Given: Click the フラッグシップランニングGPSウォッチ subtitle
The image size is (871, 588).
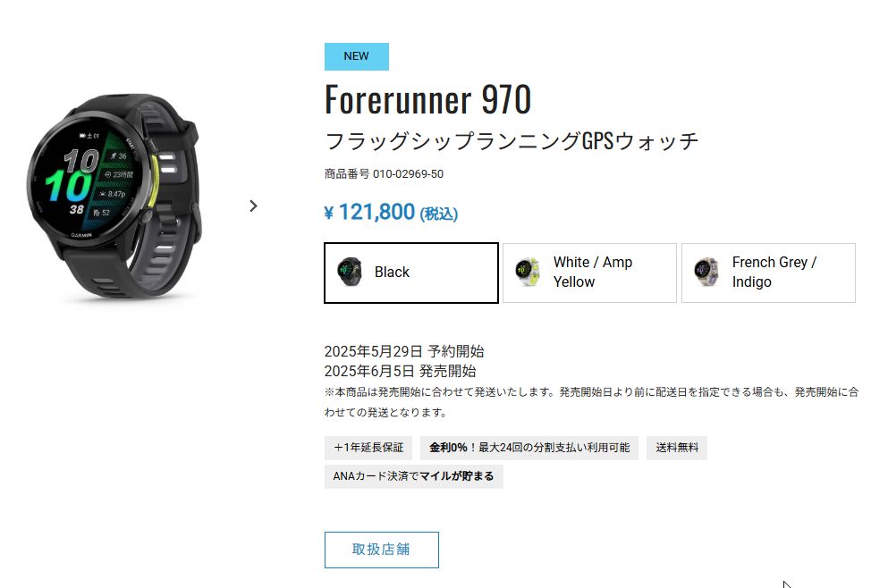Looking at the screenshot, I should (x=512, y=141).
